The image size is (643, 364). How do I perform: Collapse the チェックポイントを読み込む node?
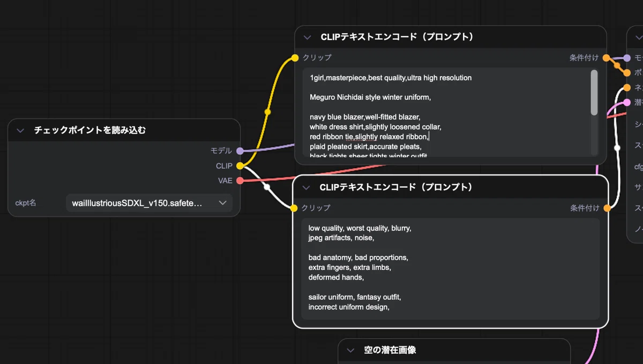coord(21,130)
